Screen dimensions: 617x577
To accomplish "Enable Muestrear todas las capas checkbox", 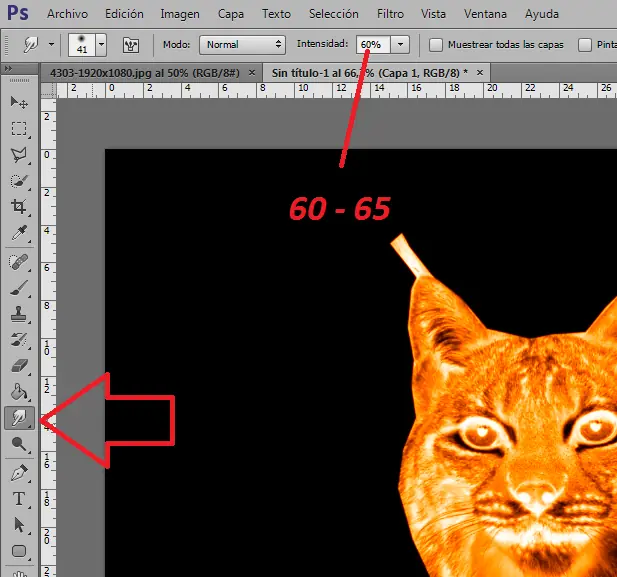I will pos(436,45).
